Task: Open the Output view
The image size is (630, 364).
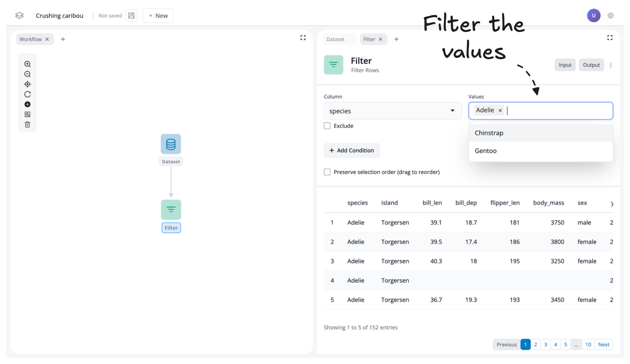Action: click(x=591, y=65)
